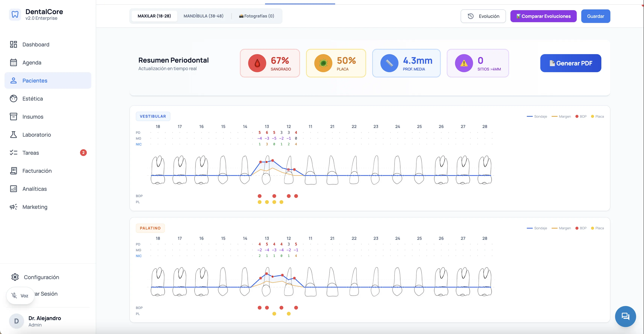Click the DentalCore tooth logo icon
Screen dimensions: 644x334
[x=15, y=14]
